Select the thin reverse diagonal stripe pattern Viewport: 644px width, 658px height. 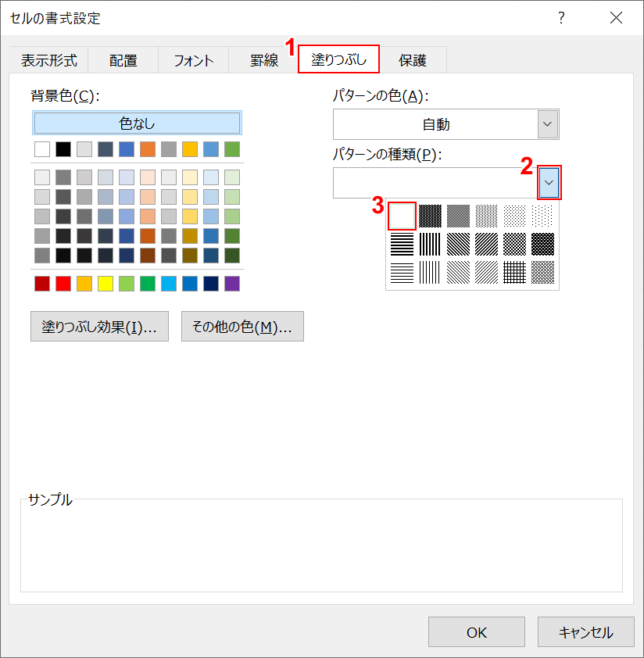pos(459,273)
